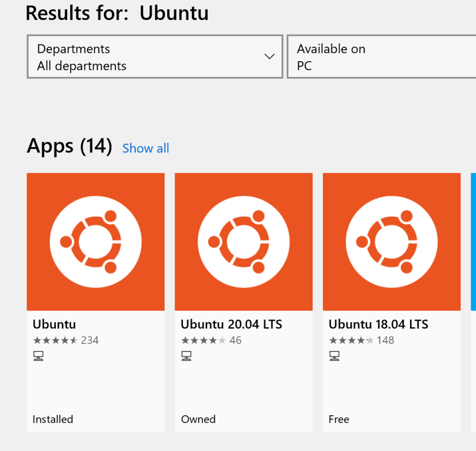Click the PC device icon under Ubuntu 20.04 LTS
The width and height of the screenshot is (476, 451).
(187, 356)
